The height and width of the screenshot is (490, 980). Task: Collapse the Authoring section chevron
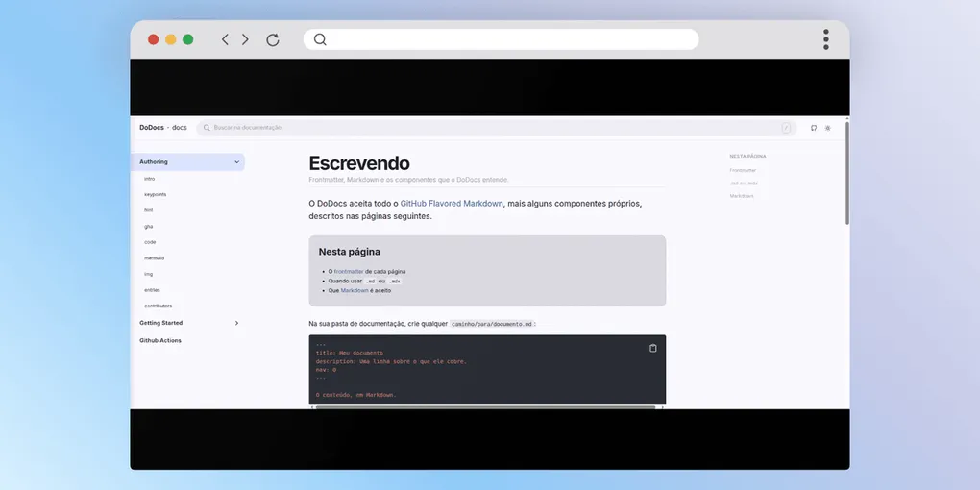(237, 161)
